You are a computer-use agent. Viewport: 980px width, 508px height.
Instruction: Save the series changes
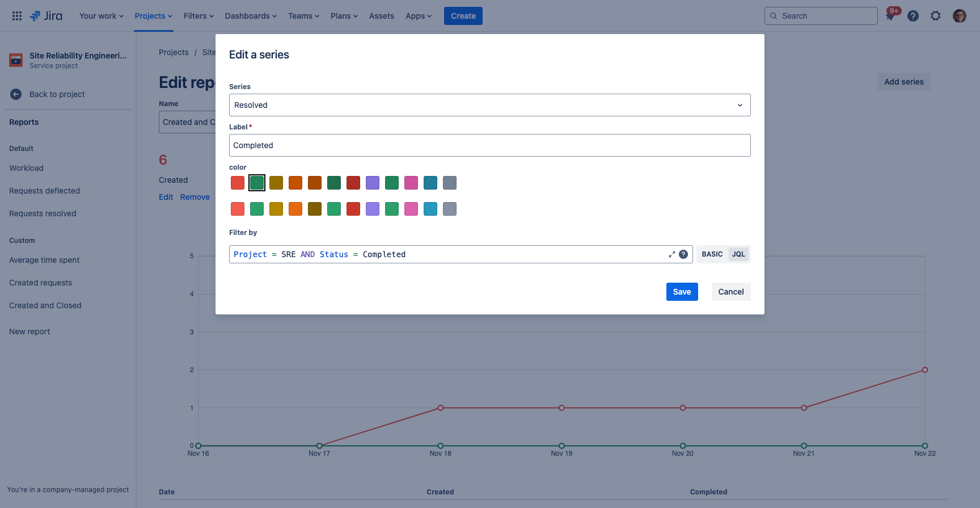pyautogui.click(x=682, y=292)
